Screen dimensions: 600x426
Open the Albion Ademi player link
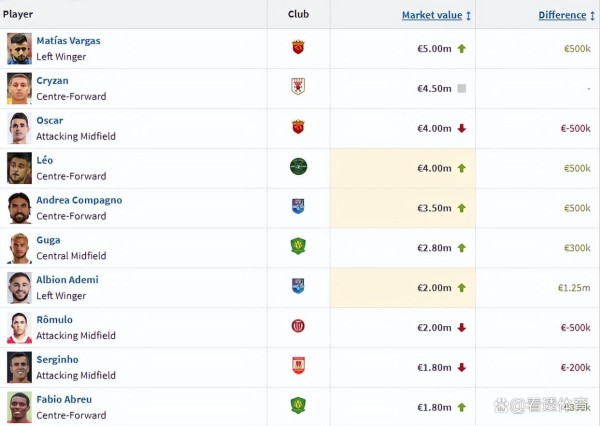pos(67,280)
